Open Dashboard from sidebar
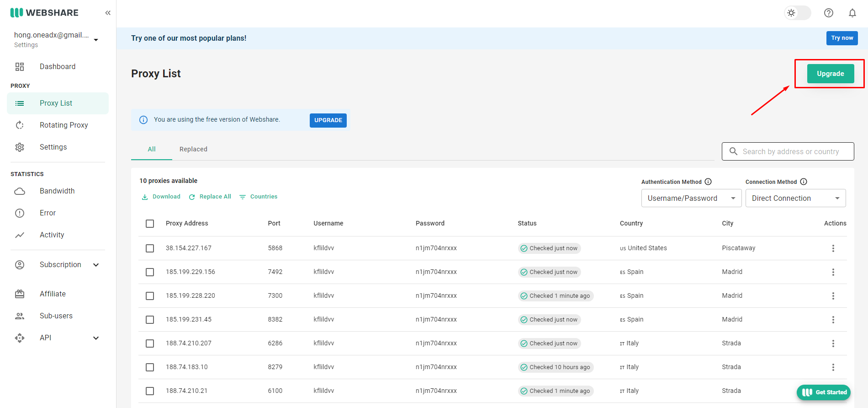868x408 pixels. [x=58, y=67]
